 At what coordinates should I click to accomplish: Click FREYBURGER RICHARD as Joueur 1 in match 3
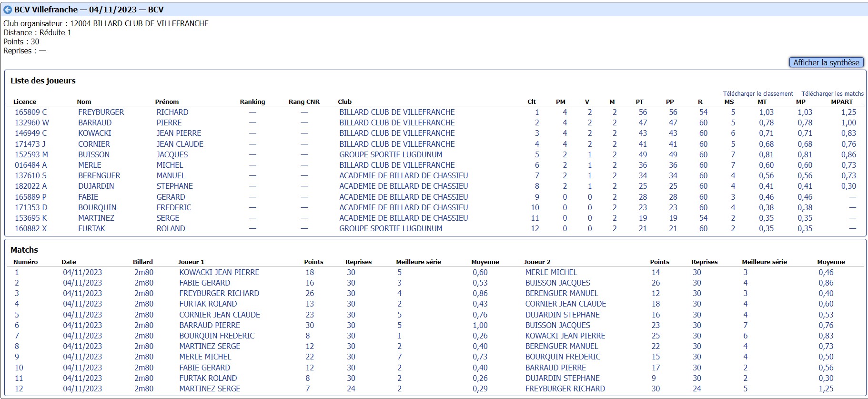[219, 293]
